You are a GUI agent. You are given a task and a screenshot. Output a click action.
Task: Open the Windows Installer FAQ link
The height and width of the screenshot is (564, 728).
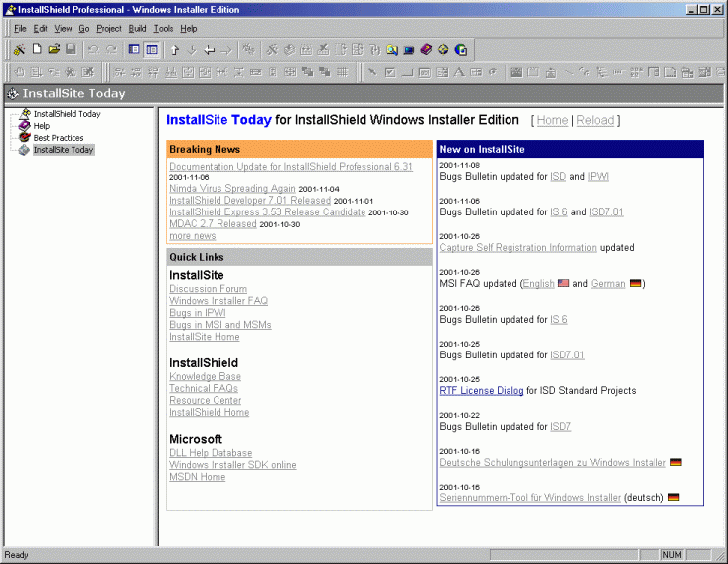tap(218, 301)
